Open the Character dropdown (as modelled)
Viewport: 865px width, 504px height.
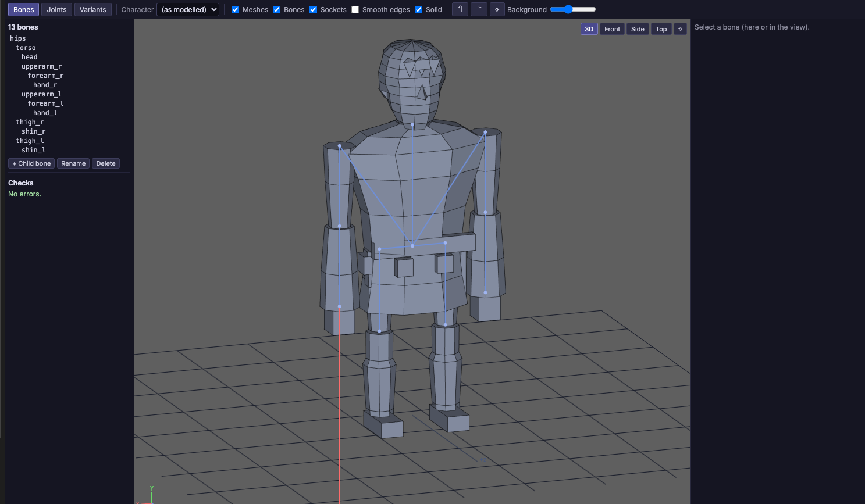coord(188,9)
